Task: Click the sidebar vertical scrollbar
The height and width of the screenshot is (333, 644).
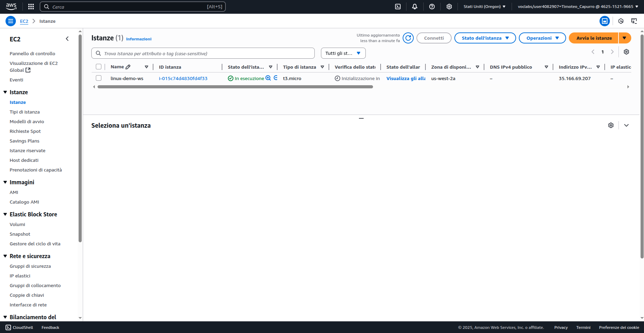Action: point(80,138)
